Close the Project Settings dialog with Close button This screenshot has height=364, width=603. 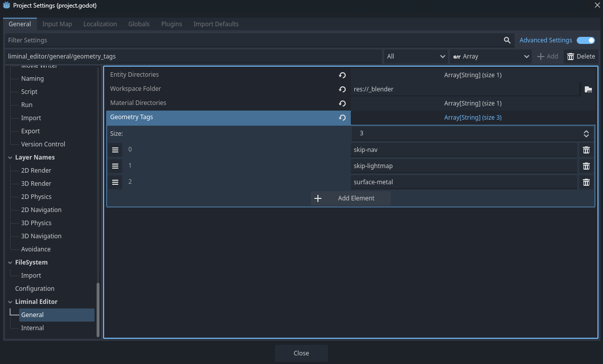pyautogui.click(x=301, y=353)
